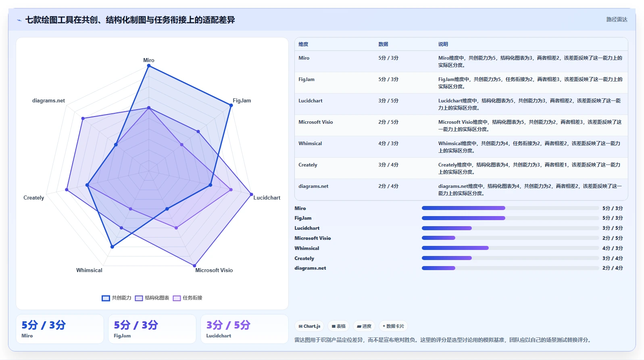Click the Whimsical label in progress list
The image size is (644, 360).
(x=306, y=248)
